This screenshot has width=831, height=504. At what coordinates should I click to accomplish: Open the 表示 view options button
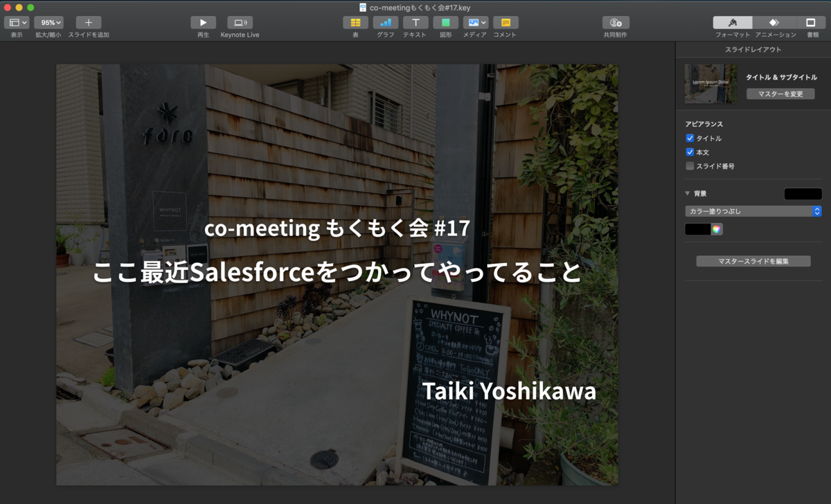click(x=17, y=23)
